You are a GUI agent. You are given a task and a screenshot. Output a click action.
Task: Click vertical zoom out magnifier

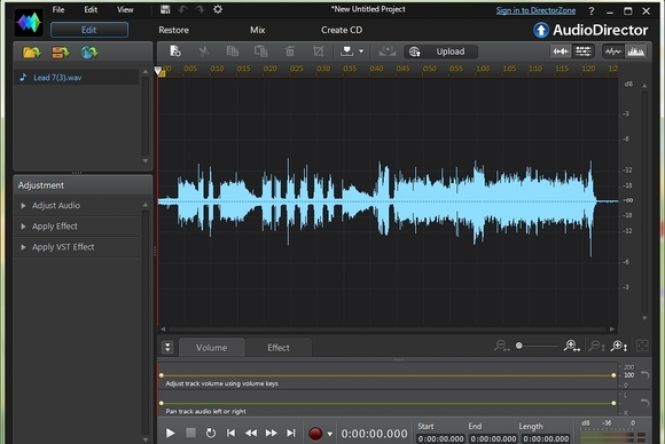597,346
